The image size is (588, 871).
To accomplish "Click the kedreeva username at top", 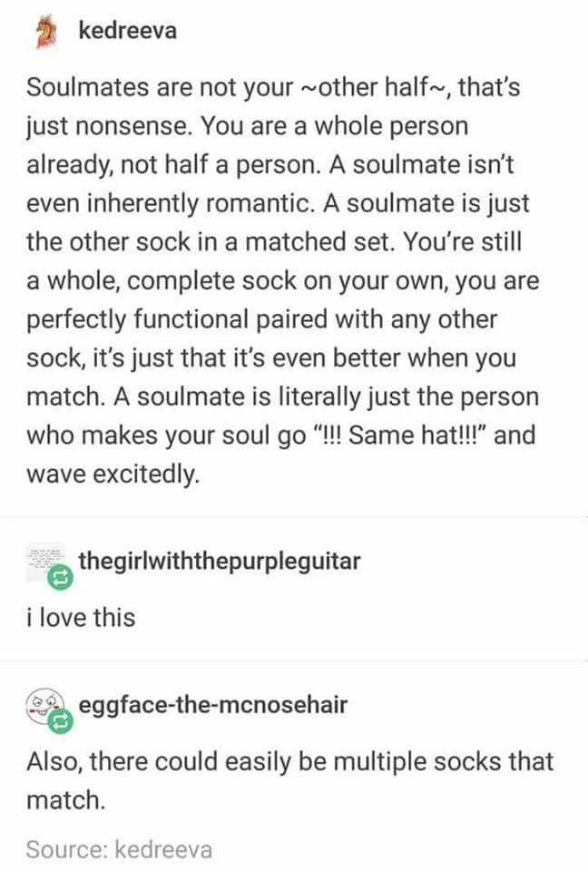I will click(x=128, y=31).
